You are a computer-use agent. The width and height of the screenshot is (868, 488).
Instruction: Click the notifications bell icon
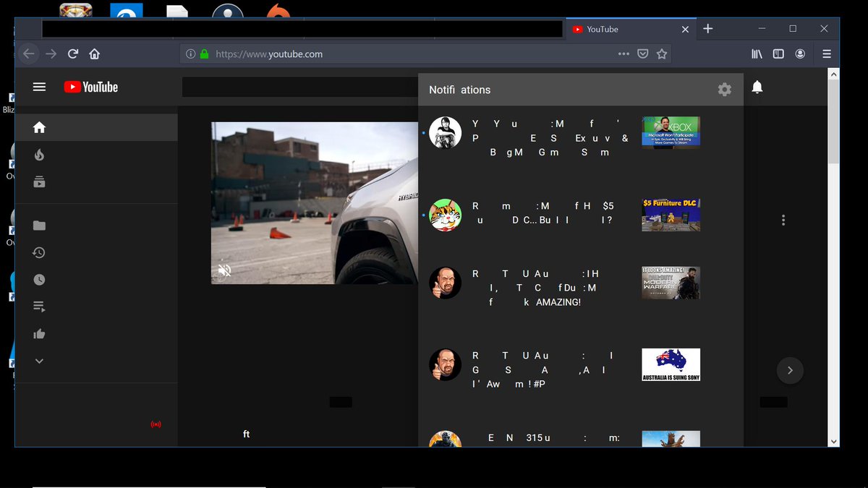(x=757, y=87)
